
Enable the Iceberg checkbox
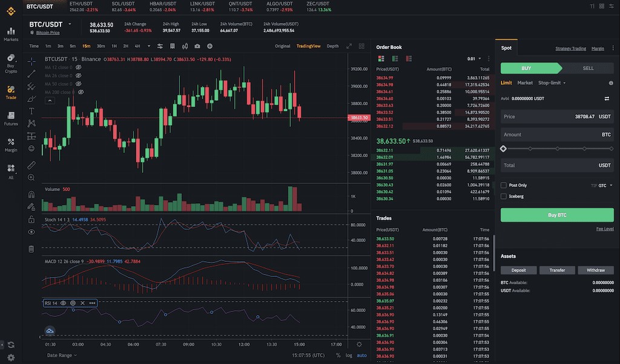point(503,196)
